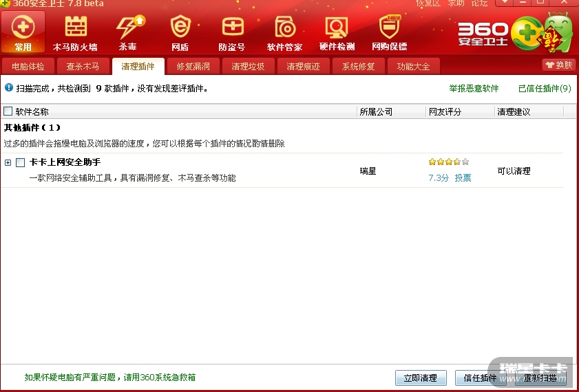Sort by the 所属公司 column header
The height and width of the screenshot is (392, 579).
pyautogui.click(x=392, y=111)
